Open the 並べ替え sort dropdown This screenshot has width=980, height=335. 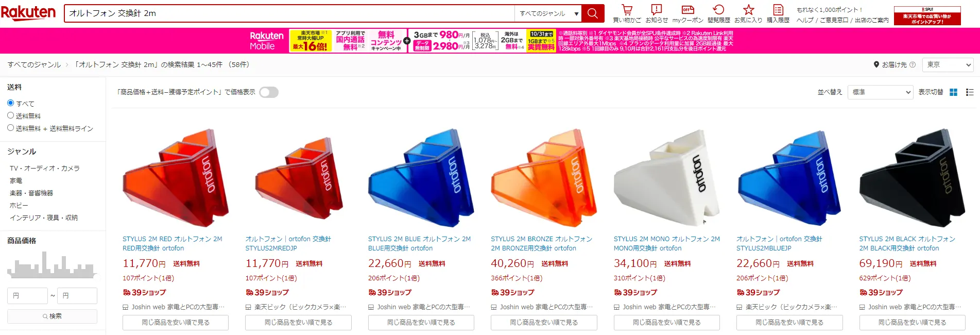click(880, 92)
